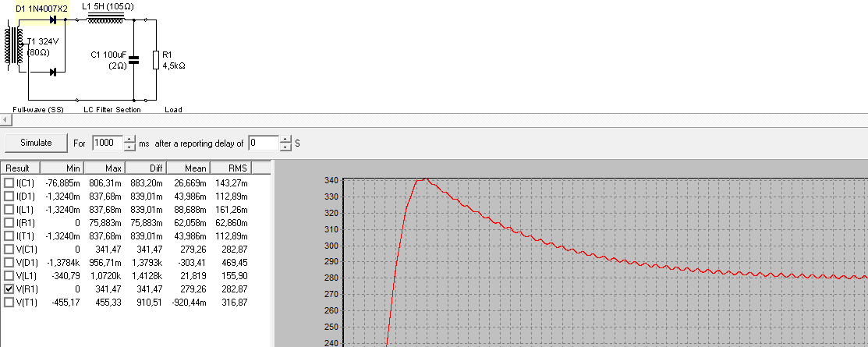868x347 pixels.
Task: Select the T1 transformer symbol
Action: 14,47
